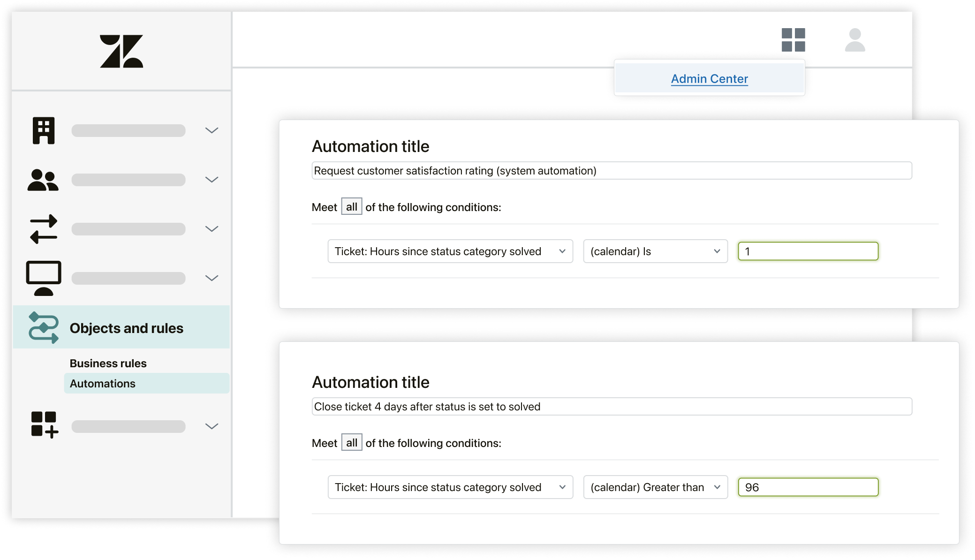Expand the apps icon sidebar section
The width and height of the screenshot is (975, 560).
tap(212, 426)
